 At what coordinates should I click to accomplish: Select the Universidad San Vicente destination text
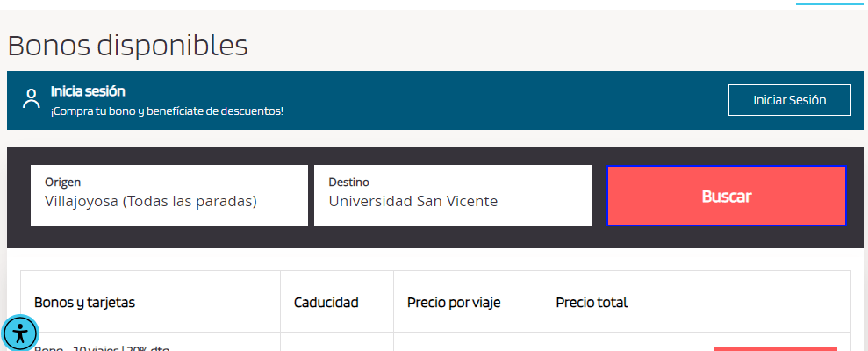pyautogui.click(x=412, y=202)
